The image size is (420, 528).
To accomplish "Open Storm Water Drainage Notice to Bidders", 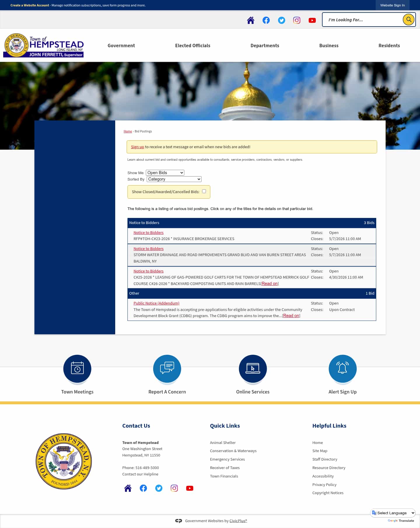I will (x=148, y=249).
